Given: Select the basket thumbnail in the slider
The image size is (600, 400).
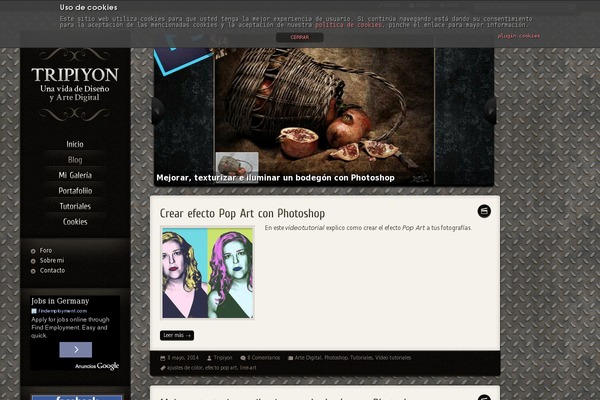Looking at the screenshot, I should click(x=237, y=167).
